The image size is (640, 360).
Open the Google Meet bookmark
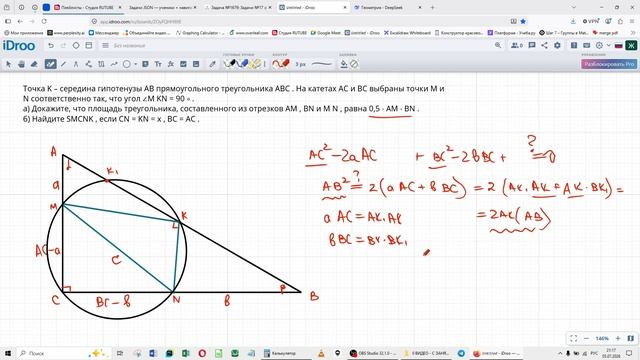tap(326, 33)
